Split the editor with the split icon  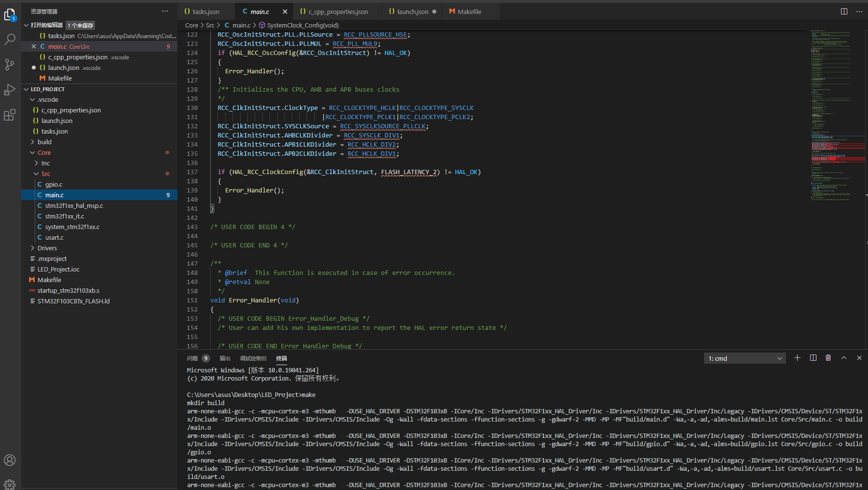point(843,11)
